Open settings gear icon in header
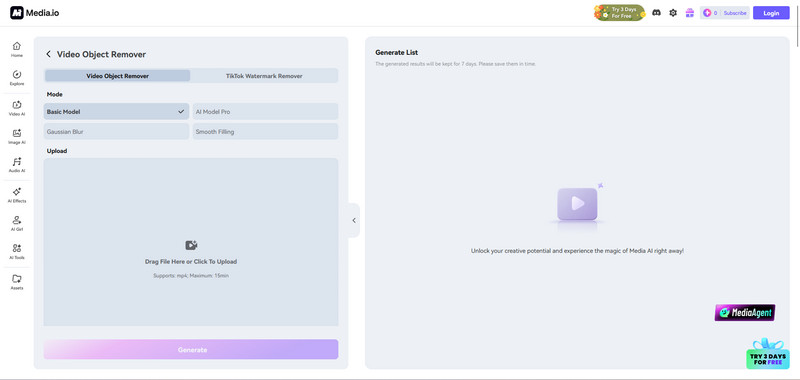The image size is (800, 380). [x=673, y=13]
